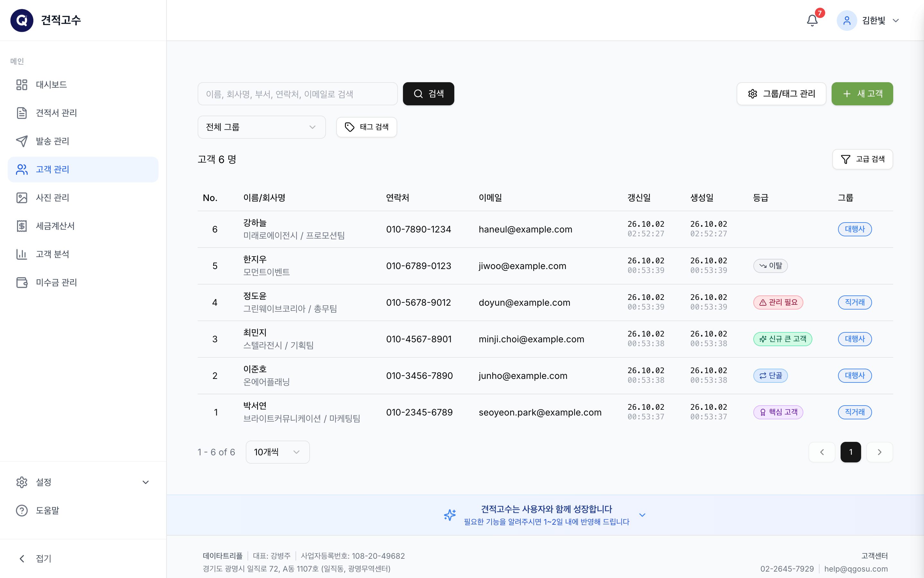Click the 대시보드 grid icon
Image resolution: width=924 pixels, height=578 pixels.
point(22,84)
